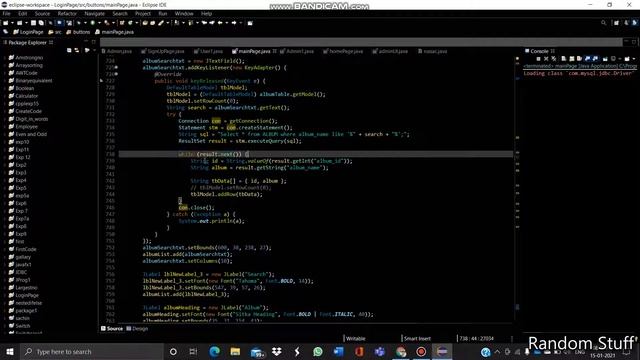Click the green Run toolbar button

click(x=92, y=23)
